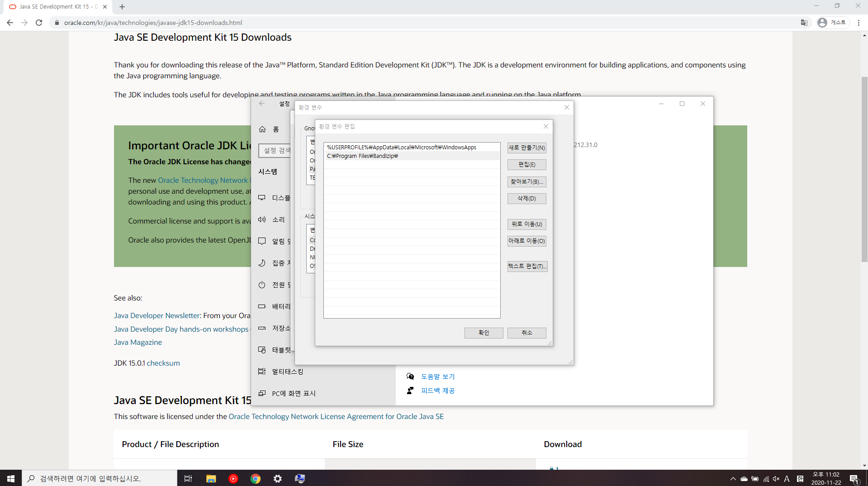Select the %USERPROFILE% WindowsApps path entry
The image size is (868, 486).
[x=412, y=148]
